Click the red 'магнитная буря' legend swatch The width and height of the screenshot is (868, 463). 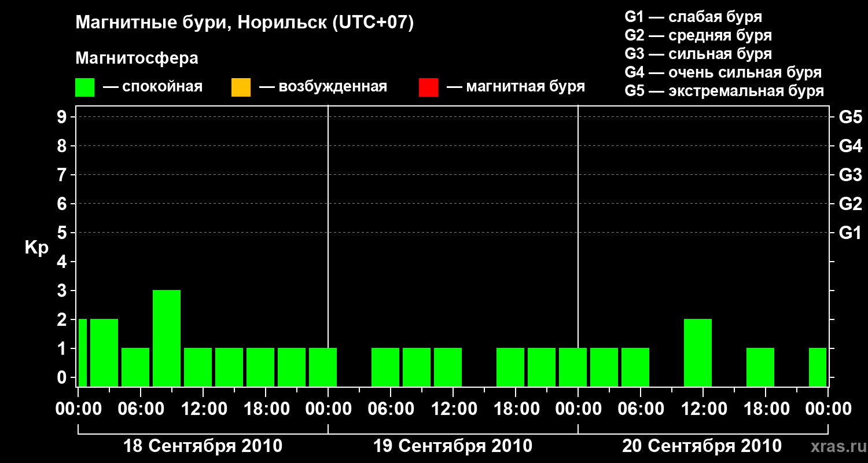(x=428, y=87)
